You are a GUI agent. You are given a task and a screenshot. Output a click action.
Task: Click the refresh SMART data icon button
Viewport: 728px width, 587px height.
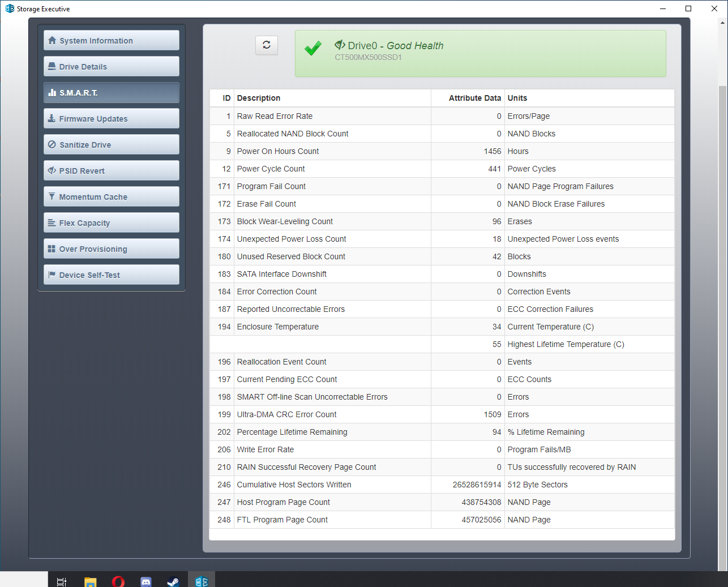267,45
